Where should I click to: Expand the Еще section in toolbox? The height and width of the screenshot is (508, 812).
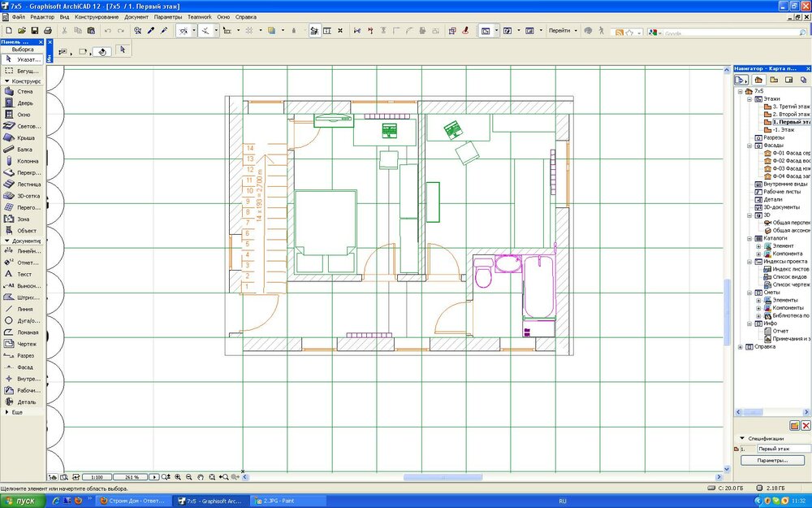pyautogui.click(x=6, y=412)
